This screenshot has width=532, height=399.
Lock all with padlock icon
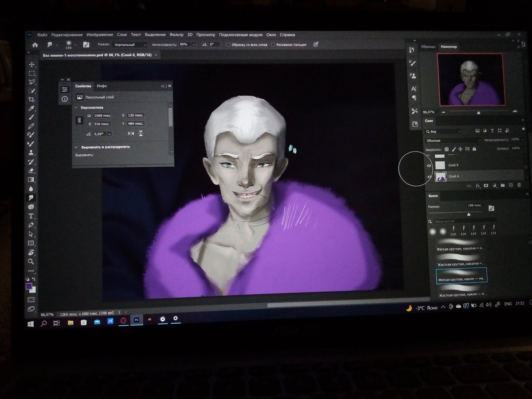(474, 149)
